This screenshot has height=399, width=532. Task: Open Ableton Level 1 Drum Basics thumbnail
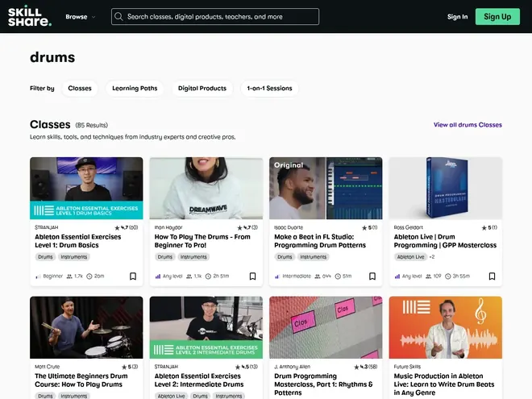click(86, 188)
